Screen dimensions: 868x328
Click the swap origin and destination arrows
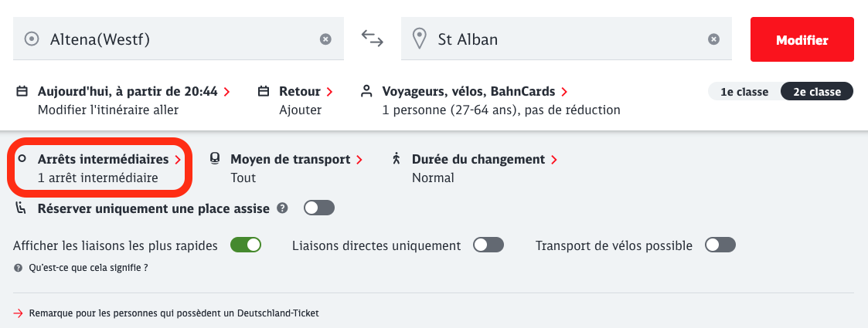tap(373, 39)
